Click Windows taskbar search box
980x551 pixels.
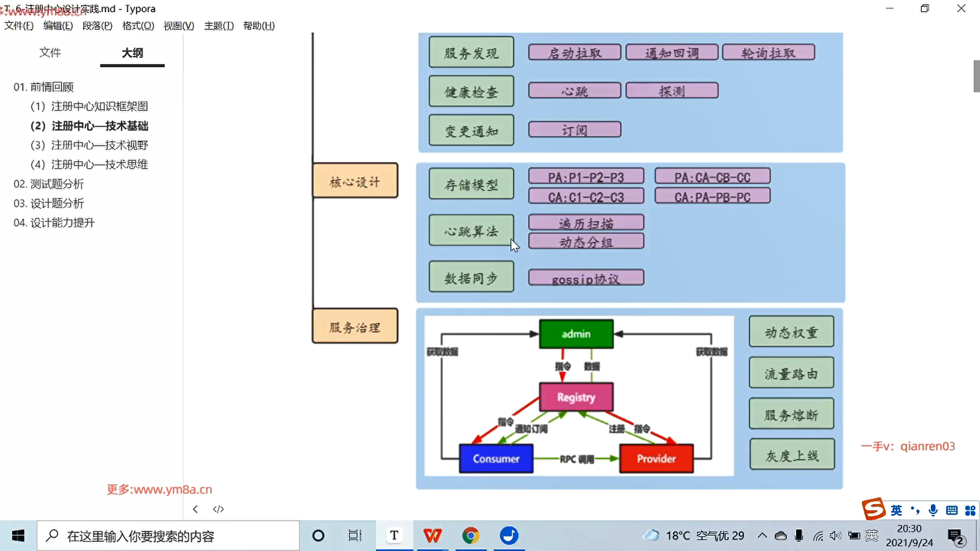(168, 536)
